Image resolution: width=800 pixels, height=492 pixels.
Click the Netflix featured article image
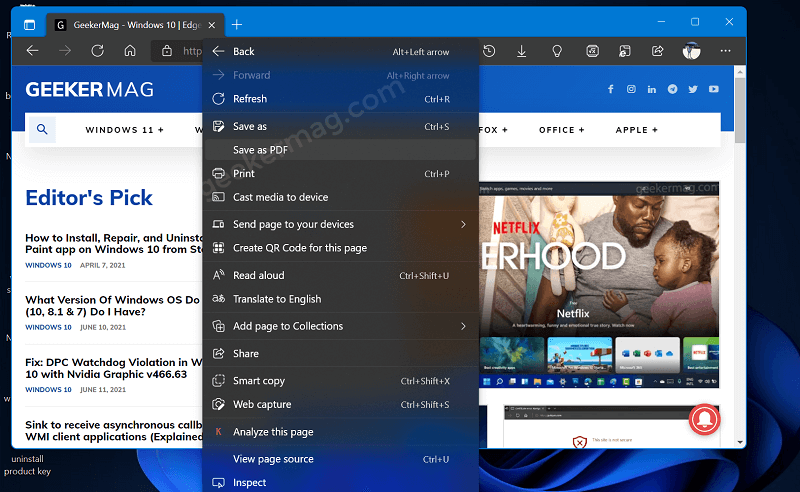[x=599, y=285]
